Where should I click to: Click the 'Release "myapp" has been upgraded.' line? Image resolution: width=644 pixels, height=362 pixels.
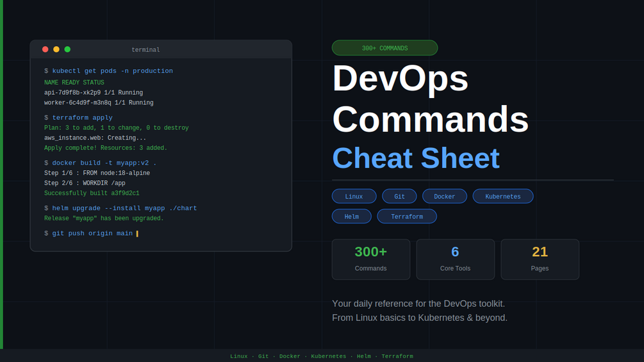(104, 218)
